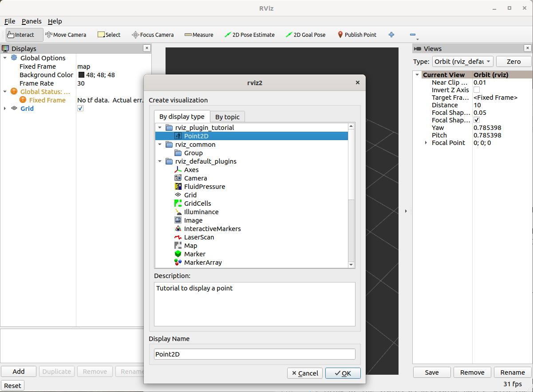The image size is (533, 392).
Task: Open the Panels menu
Action: pyautogui.click(x=31, y=21)
